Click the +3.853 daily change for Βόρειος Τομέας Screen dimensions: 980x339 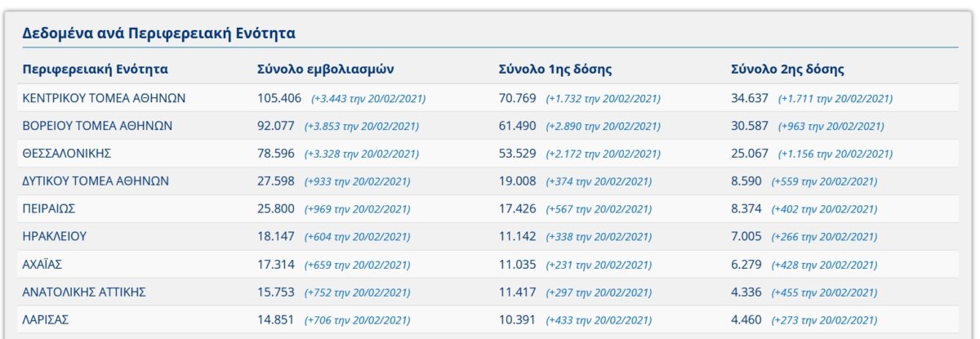click(361, 127)
